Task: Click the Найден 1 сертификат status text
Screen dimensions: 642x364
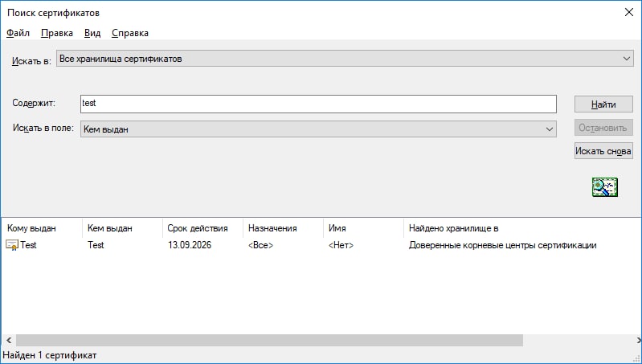Action: [50, 355]
